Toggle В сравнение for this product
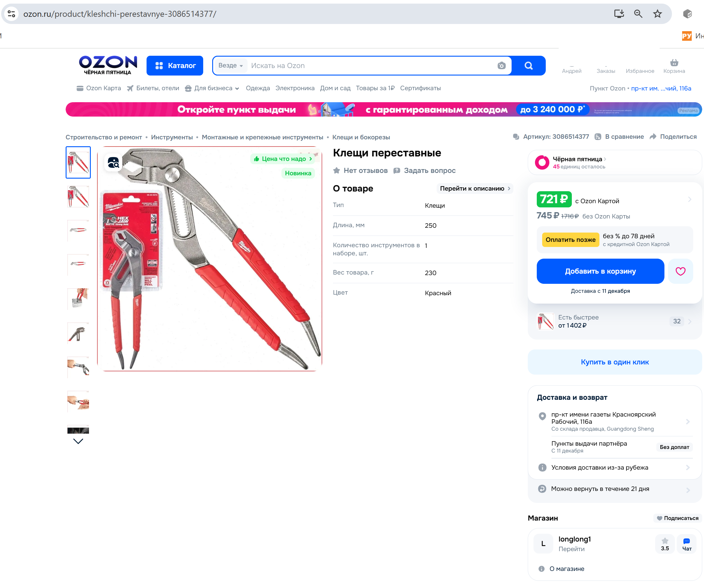This screenshot has width=704, height=588. pos(619,137)
